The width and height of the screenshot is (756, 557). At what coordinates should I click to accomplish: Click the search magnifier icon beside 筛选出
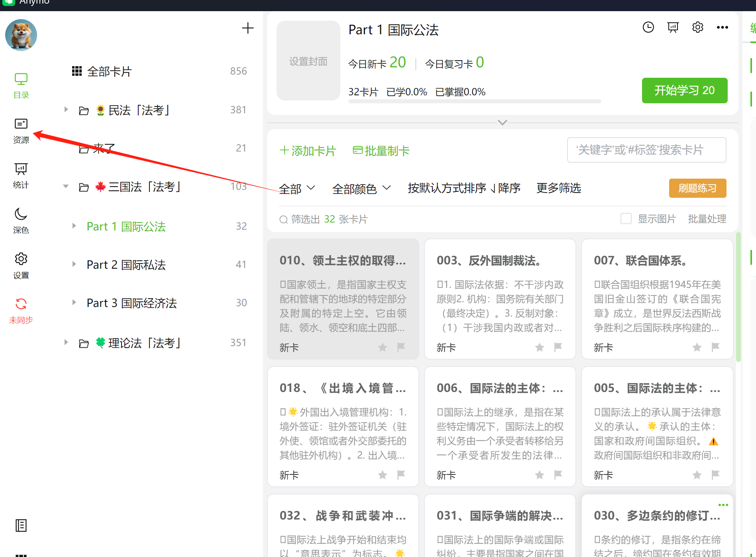(x=283, y=219)
